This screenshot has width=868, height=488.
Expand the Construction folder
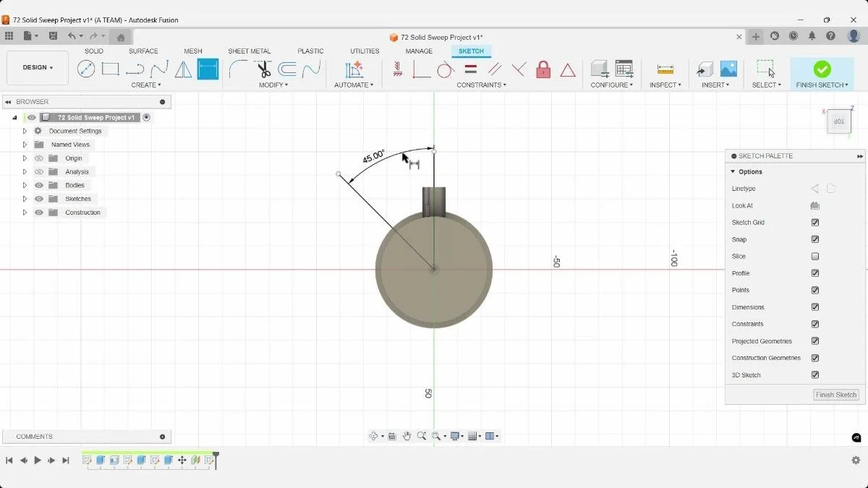25,213
